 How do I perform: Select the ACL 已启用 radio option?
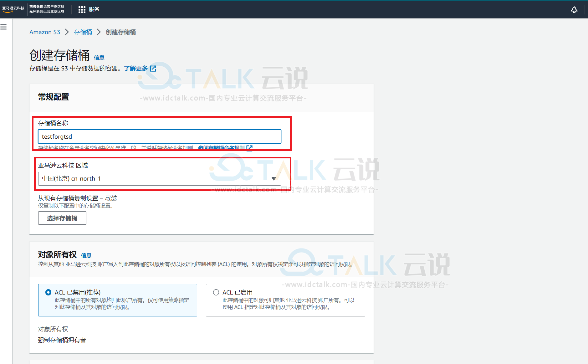coord(216,292)
